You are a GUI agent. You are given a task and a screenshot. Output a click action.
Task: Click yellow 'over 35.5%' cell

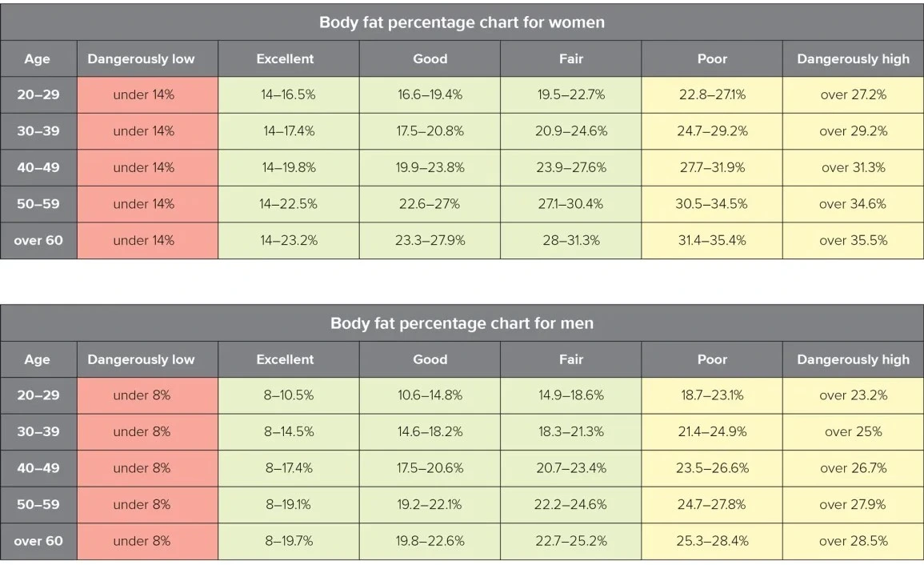(x=853, y=240)
